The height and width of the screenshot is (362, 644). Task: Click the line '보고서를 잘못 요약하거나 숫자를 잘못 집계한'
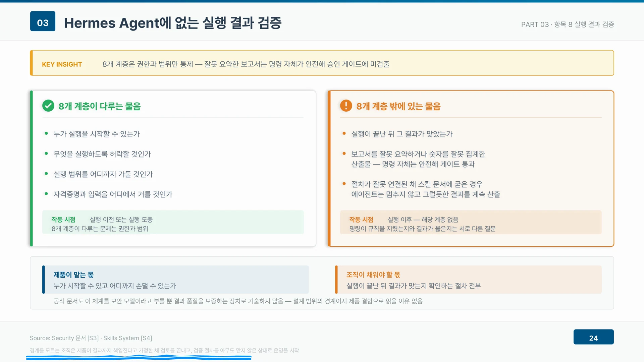(x=418, y=154)
